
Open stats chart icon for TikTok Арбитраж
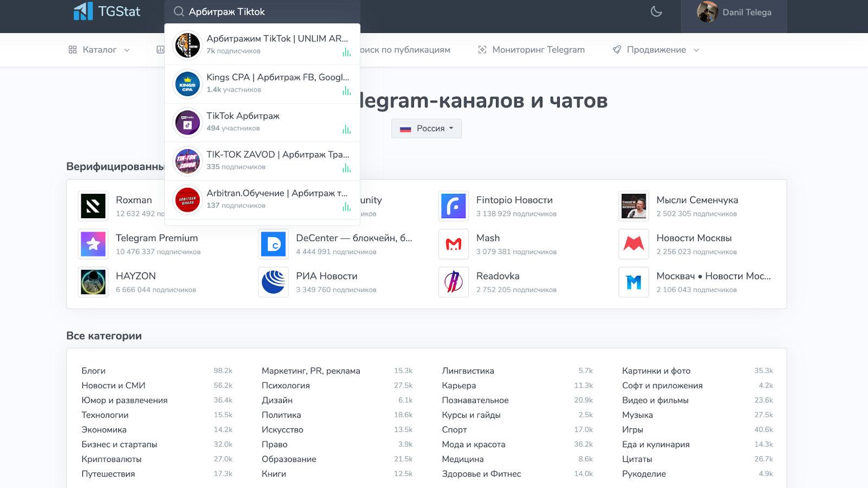tap(346, 129)
